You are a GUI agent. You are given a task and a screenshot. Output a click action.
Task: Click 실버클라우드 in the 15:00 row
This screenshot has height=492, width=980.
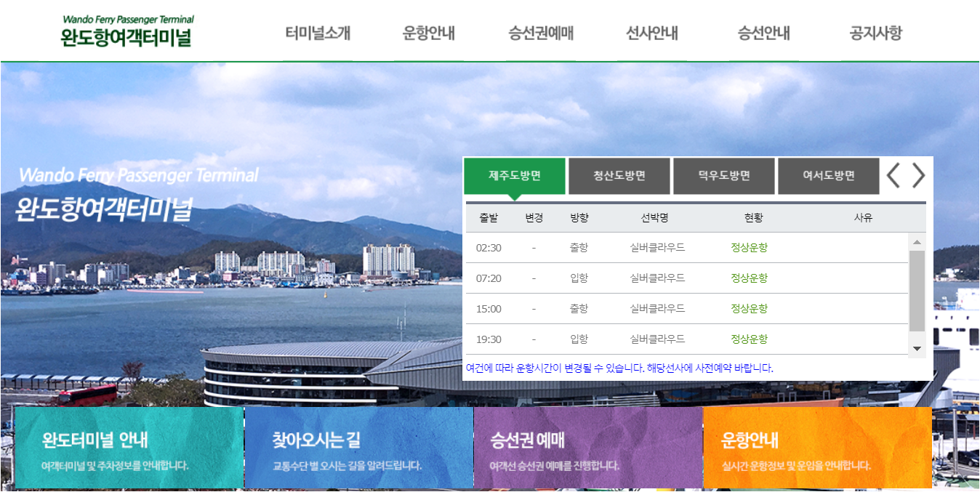pyautogui.click(x=657, y=309)
